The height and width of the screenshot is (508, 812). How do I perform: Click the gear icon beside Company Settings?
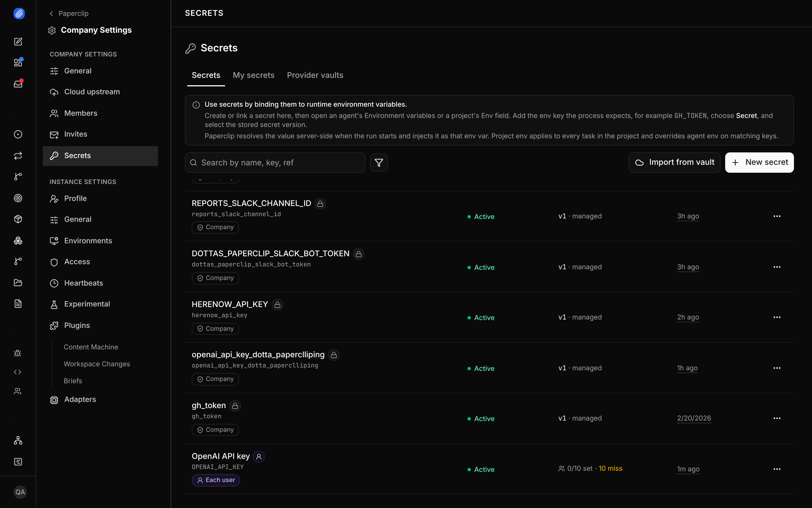(x=52, y=30)
